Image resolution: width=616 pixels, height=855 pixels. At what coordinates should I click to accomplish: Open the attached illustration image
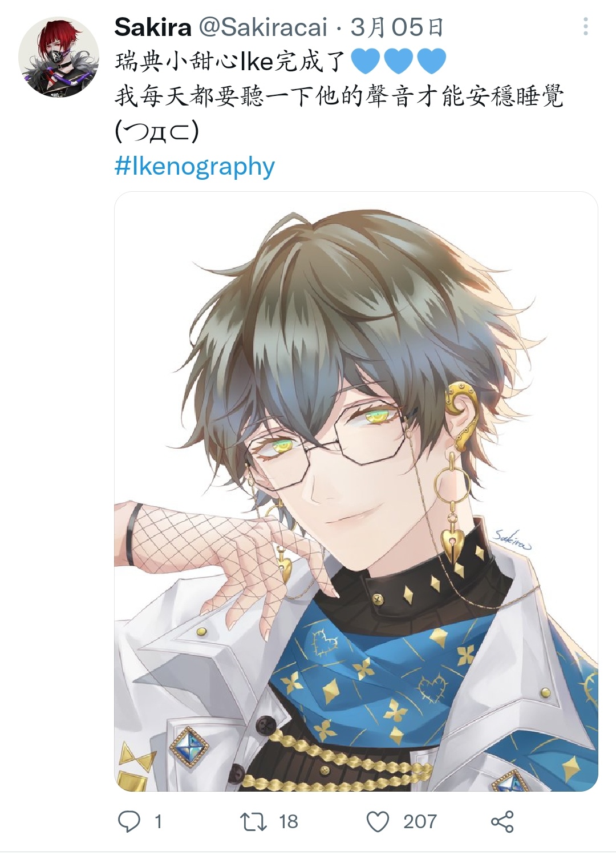coord(356,491)
